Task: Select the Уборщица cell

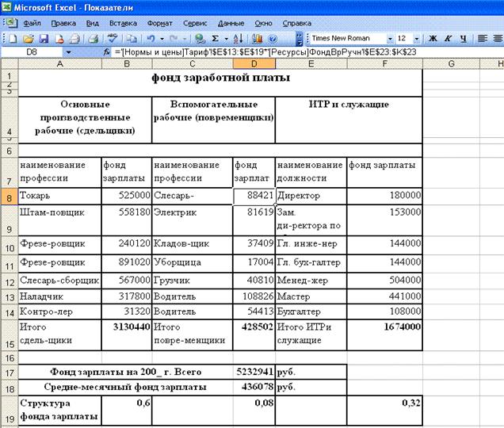Action: [x=193, y=263]
